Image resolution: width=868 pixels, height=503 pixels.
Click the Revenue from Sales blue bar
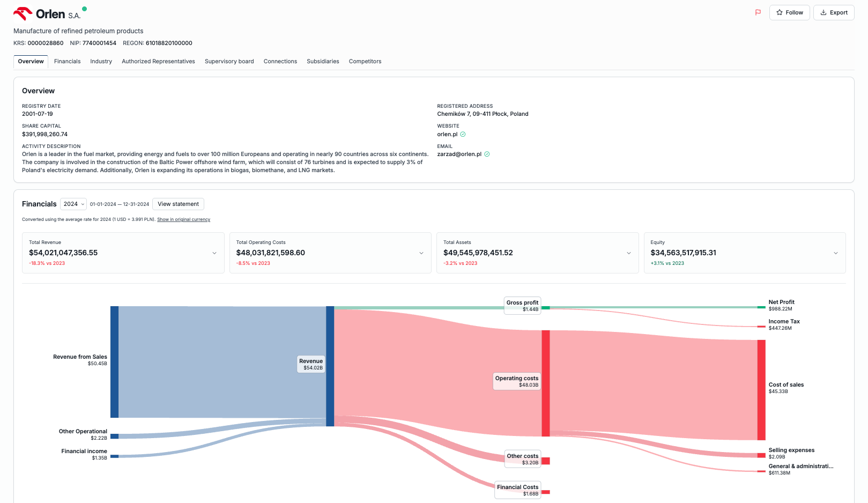pyautogui.click(x=114, y=362)
